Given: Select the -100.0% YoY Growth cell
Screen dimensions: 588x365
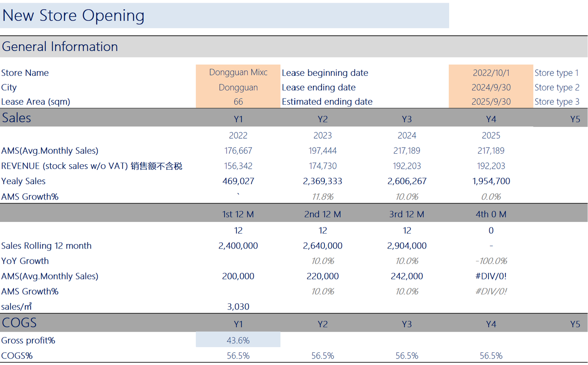Looking at the screenshot, I should click(x=491, y=261).
